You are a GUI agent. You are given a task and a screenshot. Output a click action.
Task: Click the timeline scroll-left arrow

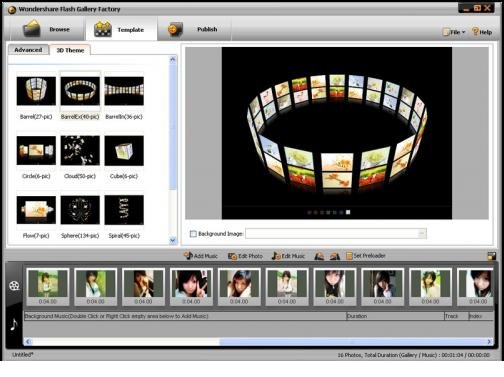point(28,341)
